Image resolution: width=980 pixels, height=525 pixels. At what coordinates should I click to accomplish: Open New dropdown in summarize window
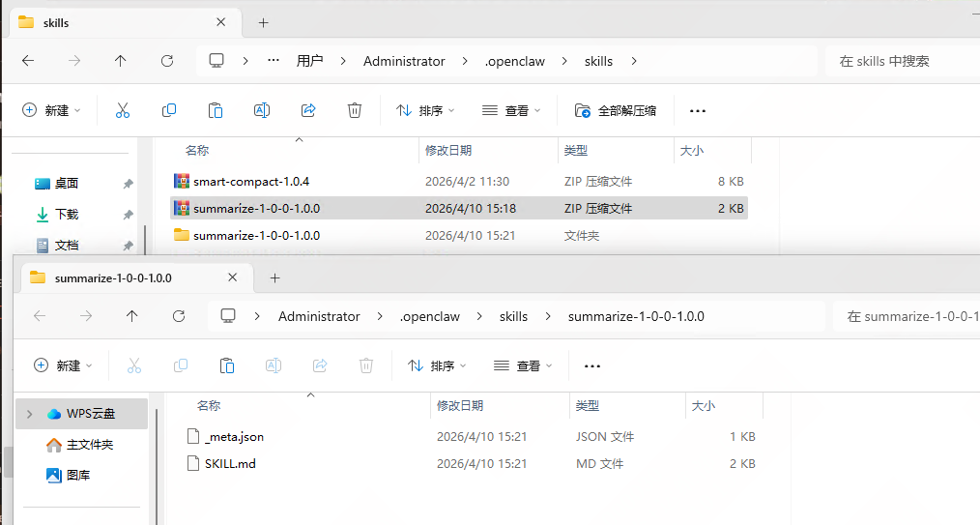[63, 365]
